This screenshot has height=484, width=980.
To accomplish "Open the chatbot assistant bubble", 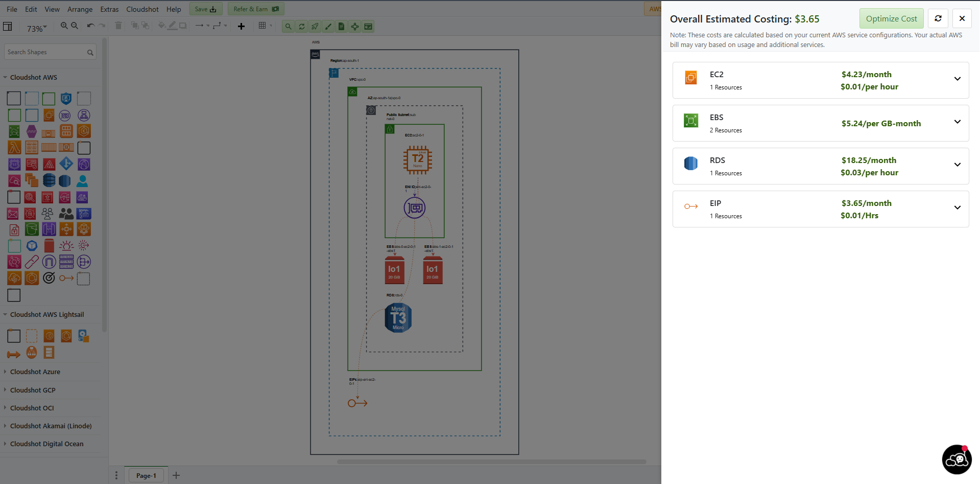I will [x=957, y=459].
